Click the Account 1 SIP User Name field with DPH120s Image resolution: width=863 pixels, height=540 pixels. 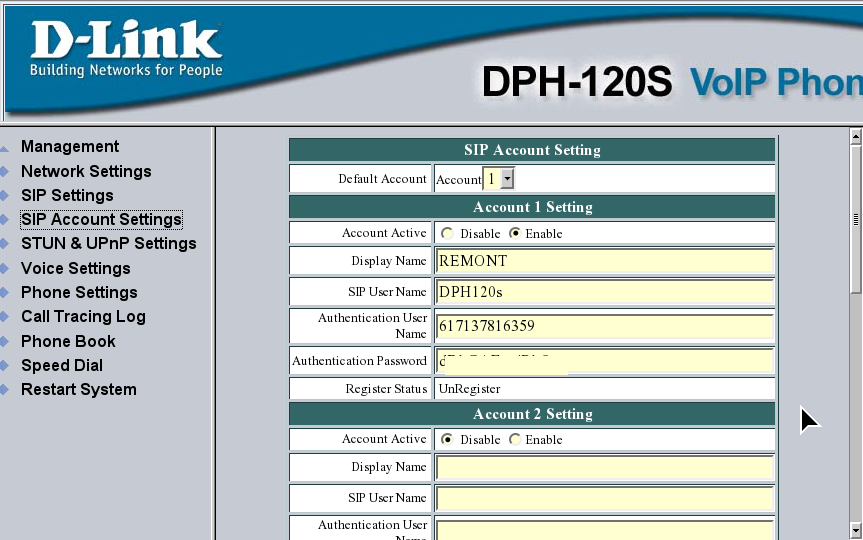(x=605, y=292)
